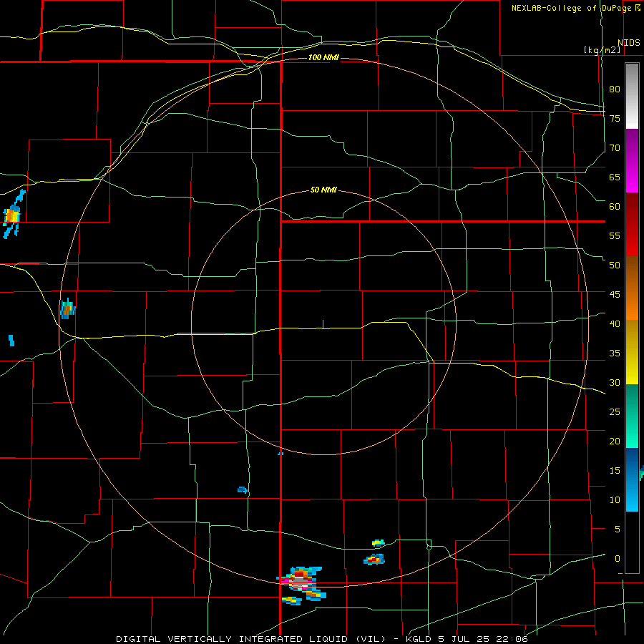Click the 30 value on the color scale
644x644 pixels.
pyautogui.click(x=615, y=383)
